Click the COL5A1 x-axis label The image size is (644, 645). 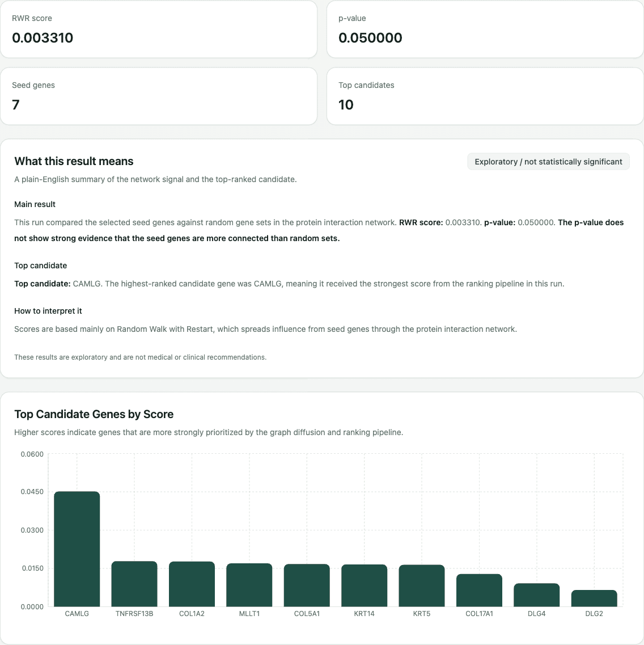[x=307, y=614]
